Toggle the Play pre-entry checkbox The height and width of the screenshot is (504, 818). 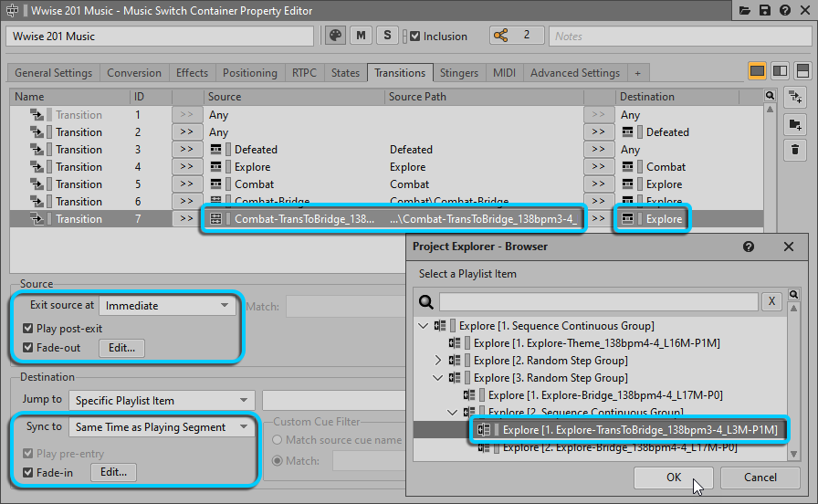click(x=28, y=454)
